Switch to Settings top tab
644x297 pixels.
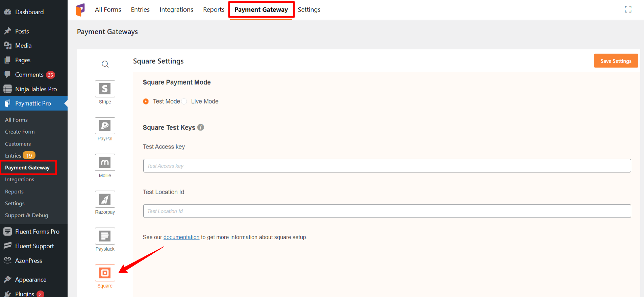tap(309, 9)
